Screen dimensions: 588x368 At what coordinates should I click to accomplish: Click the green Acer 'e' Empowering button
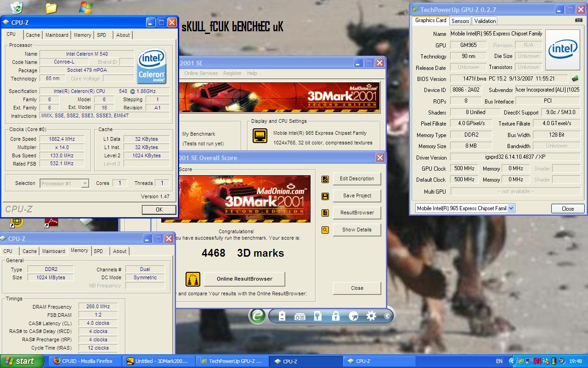click(x=258, y=316)
